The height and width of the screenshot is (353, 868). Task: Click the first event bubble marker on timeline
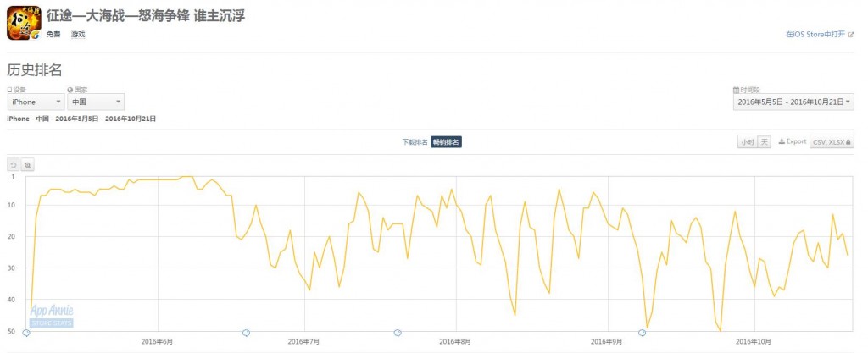pyautogui.click(x=26, y=333)
